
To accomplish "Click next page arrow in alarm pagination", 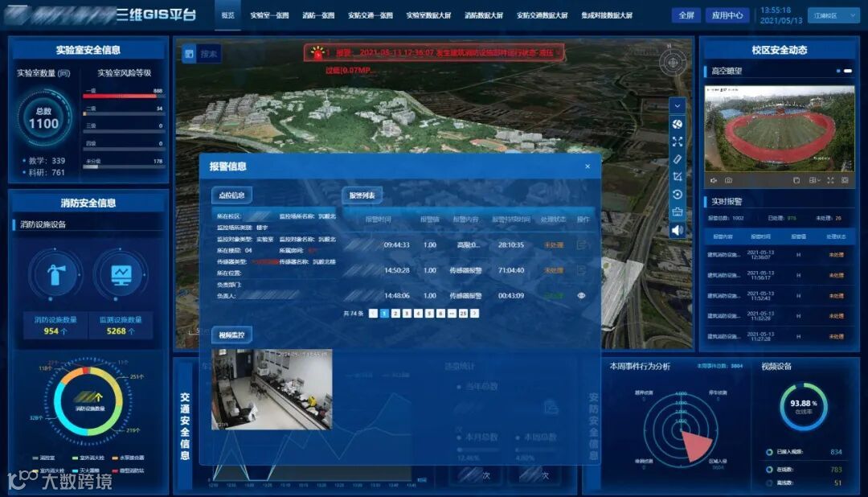I will tap(474, 314).
